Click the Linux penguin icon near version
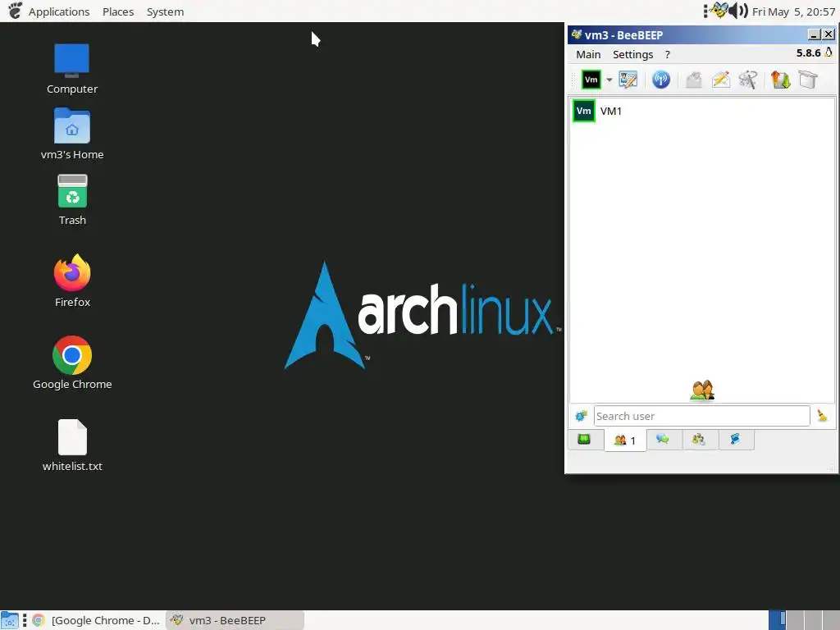Image resolution: width=840 pixels, height=630 pixels. tap(829, 52)
